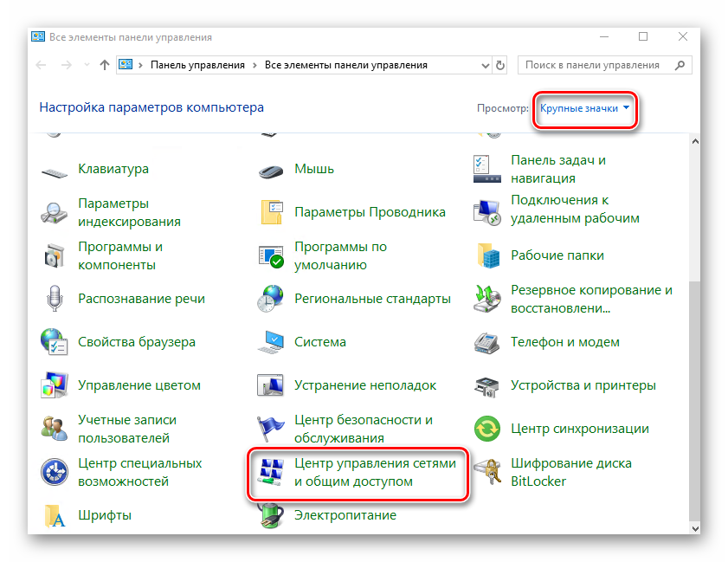Viewport: 728px width, 562px height.
Task: Open the 'Устройства и принтеры' link
Action: click(583, 385)
